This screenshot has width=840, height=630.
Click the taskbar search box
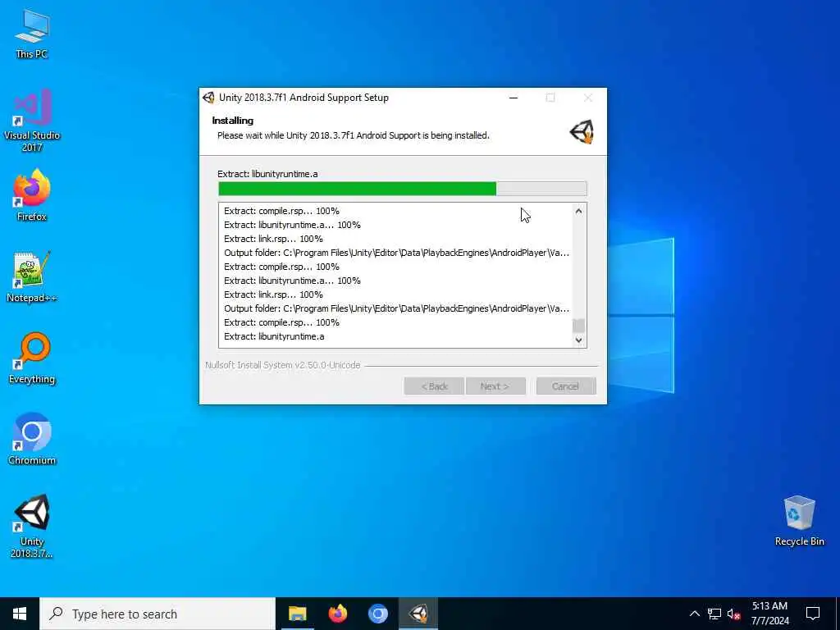coord(157,614)
